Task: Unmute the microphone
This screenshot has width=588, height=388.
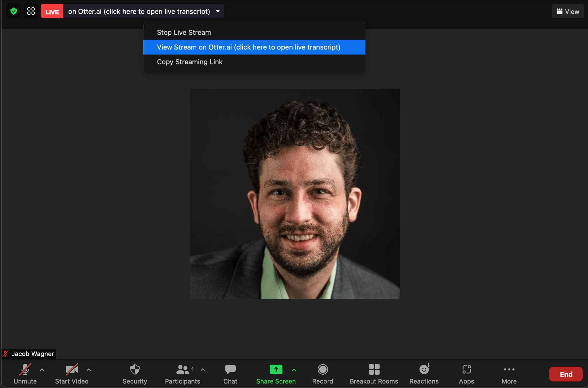Action: pos(25,374)
